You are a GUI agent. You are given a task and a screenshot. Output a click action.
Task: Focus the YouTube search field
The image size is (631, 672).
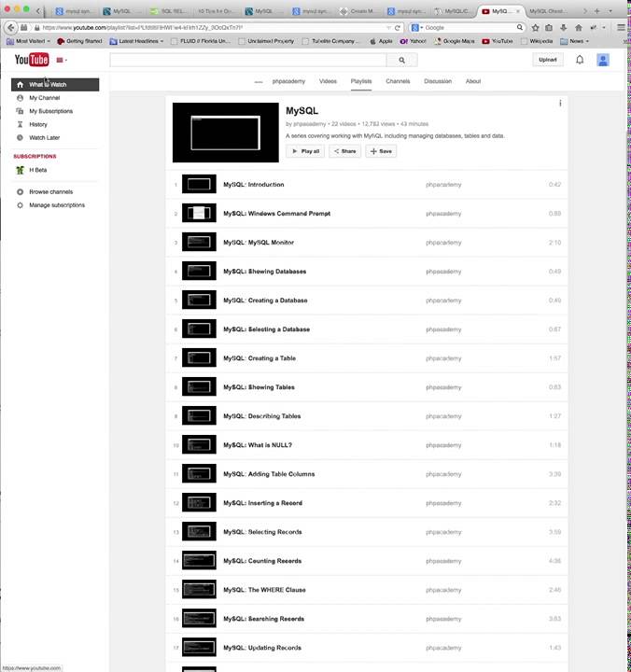click(247, 60)
